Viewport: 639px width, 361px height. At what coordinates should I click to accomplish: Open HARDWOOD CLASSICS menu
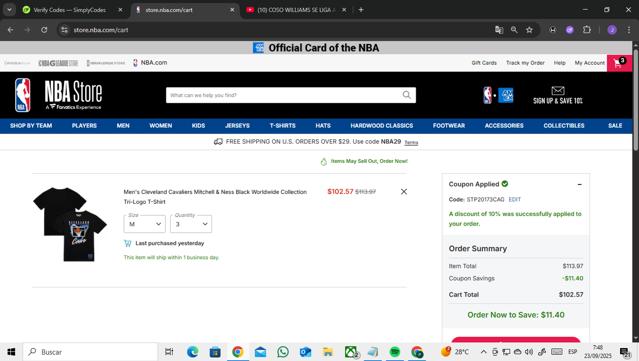pos(382,125)
